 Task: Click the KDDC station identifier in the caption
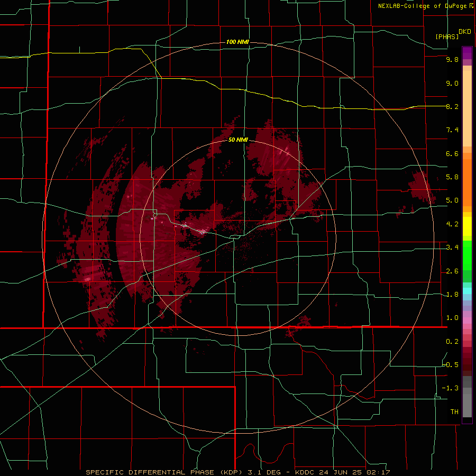tap(305, 472)
